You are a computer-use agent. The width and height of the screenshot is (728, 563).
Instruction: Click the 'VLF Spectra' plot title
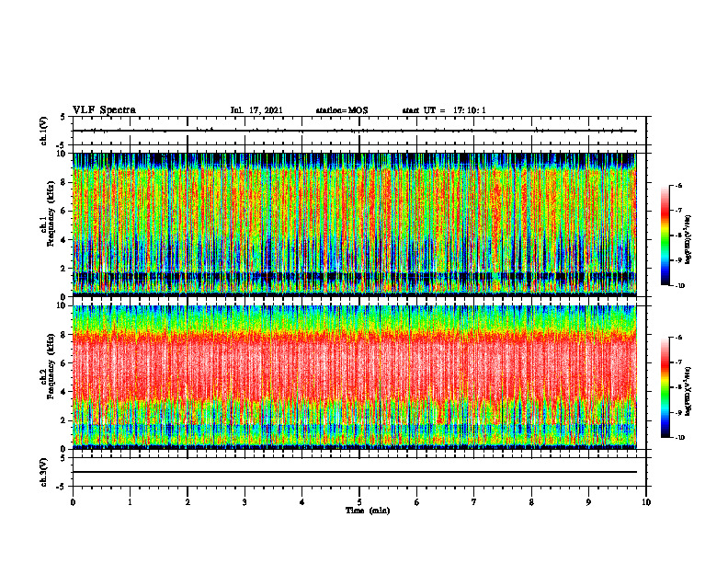click(104, 110)
